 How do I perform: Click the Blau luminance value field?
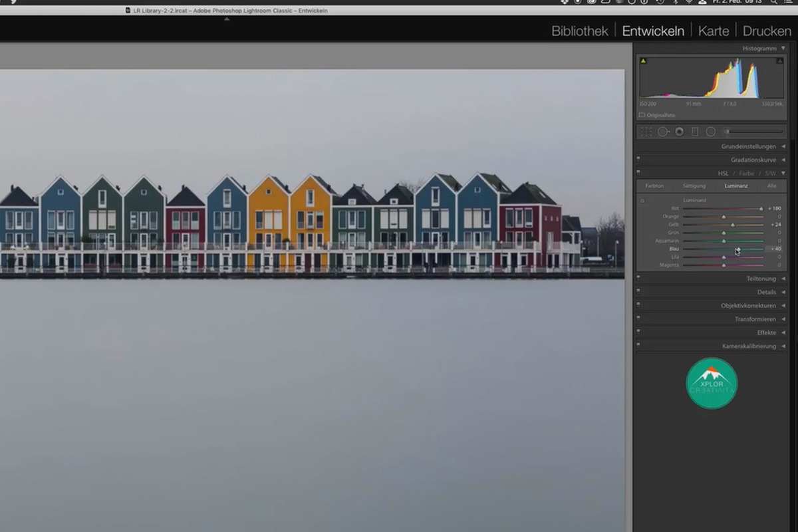[x=775, y=249]
